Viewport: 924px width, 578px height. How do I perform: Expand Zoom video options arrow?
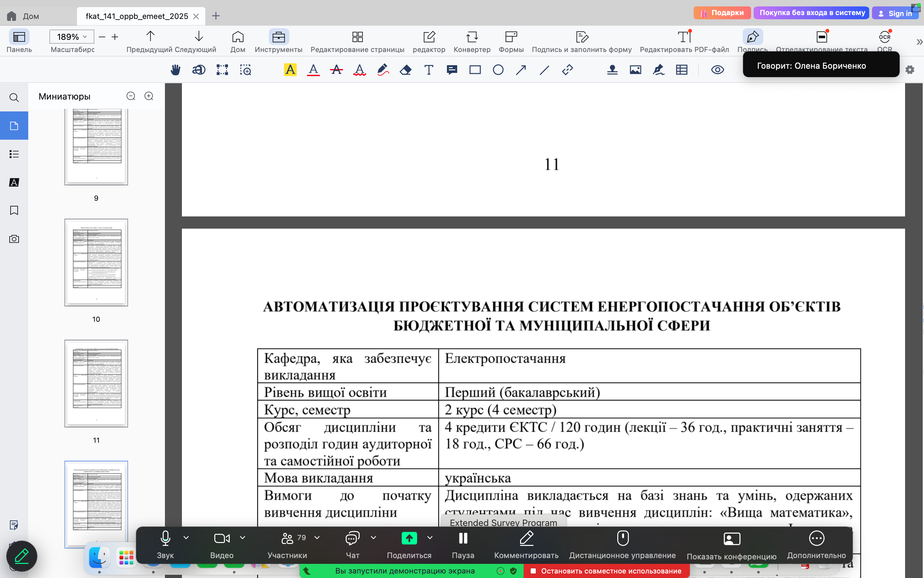click(x=243, y=538)
